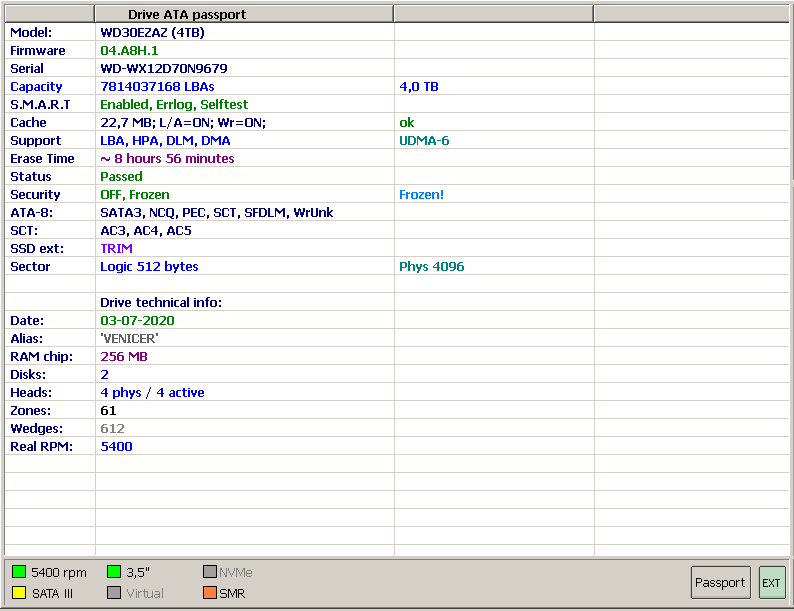Click the Real RPM: row label

pos(42,446)
